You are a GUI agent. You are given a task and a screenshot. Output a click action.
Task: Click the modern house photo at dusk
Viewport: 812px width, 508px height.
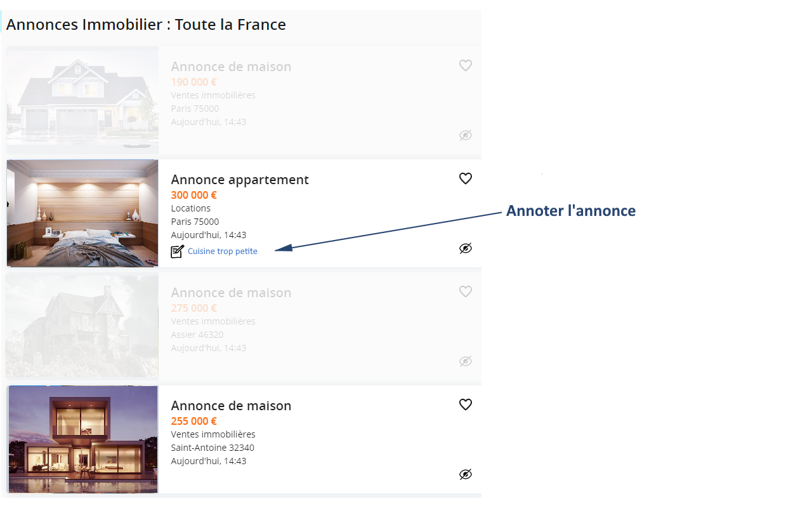coord(82,439)
